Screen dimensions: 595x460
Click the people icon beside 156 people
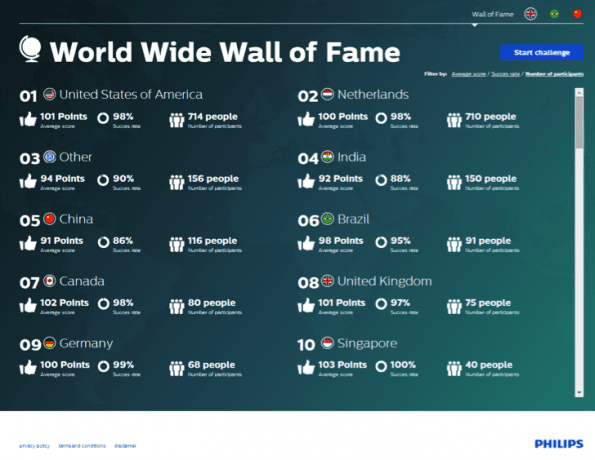[x=176, y=182]
